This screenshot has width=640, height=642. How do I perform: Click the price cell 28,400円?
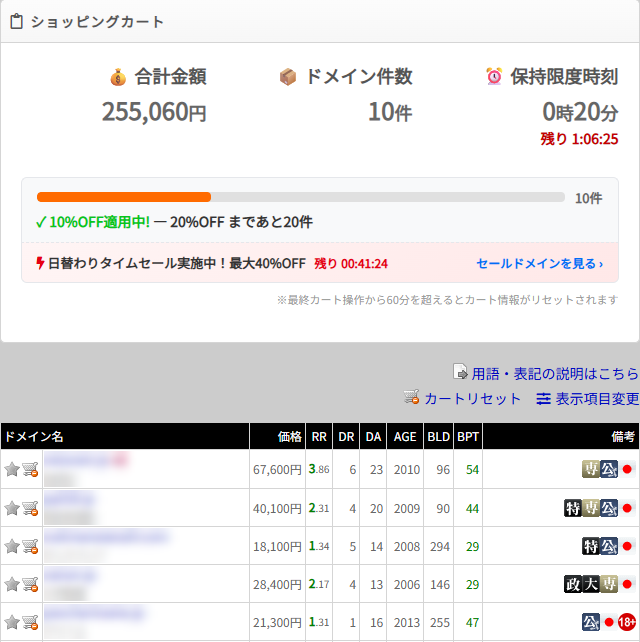coord(277,584)
